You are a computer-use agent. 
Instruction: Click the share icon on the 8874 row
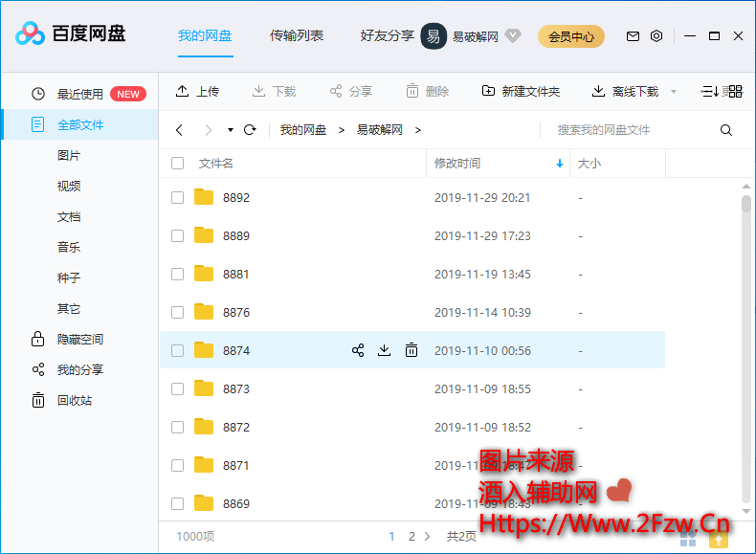pos(358,350)
